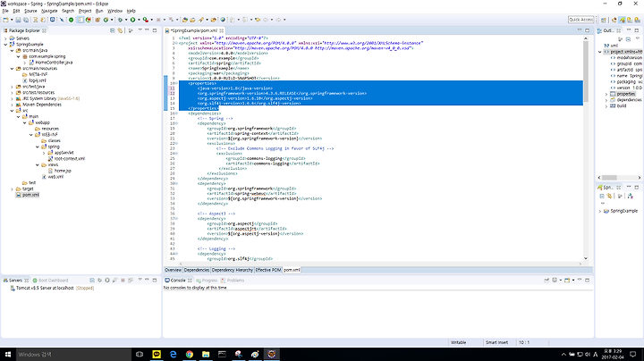Stop the server in Servers view
Image resolution: width=644 pixels, height=361 pixels.
point(123,281)
